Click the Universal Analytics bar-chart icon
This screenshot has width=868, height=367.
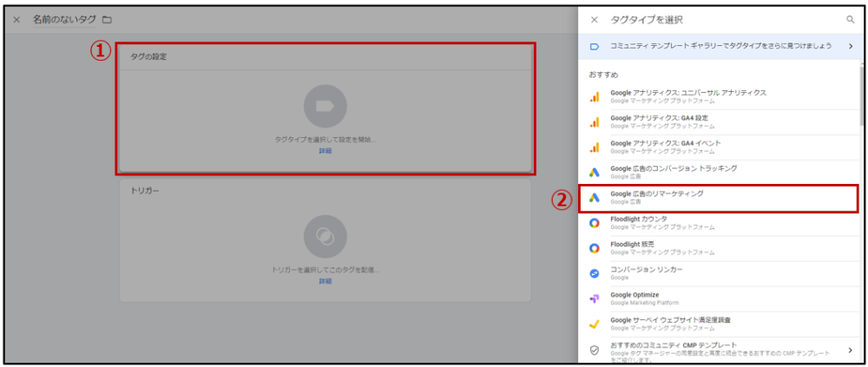click(x=594, y=97)
